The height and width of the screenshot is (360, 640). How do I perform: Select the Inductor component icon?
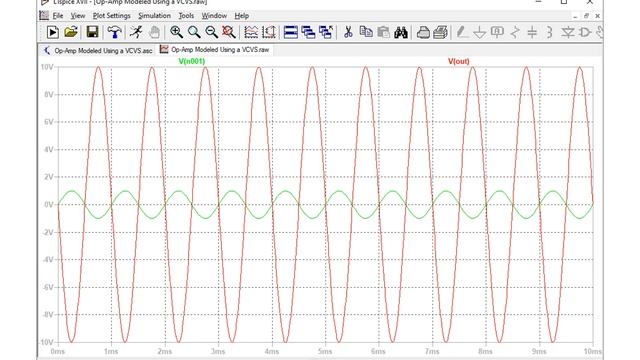[549, 32]
